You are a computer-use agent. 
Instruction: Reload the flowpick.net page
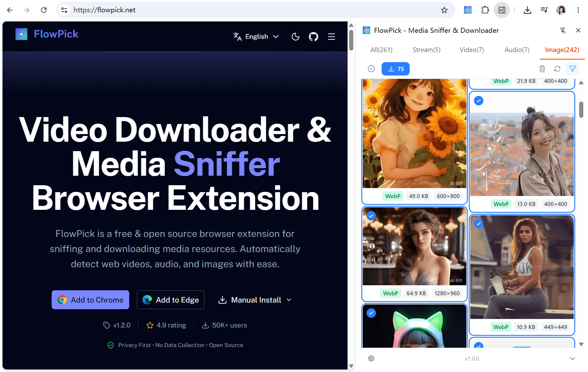[x=44, y=10]
